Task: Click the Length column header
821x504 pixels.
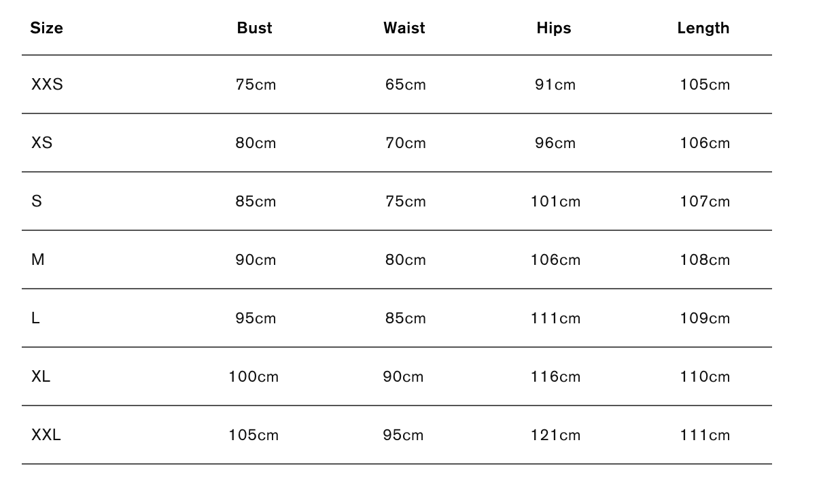Action: pyautogui.click(x=703, y=28)
